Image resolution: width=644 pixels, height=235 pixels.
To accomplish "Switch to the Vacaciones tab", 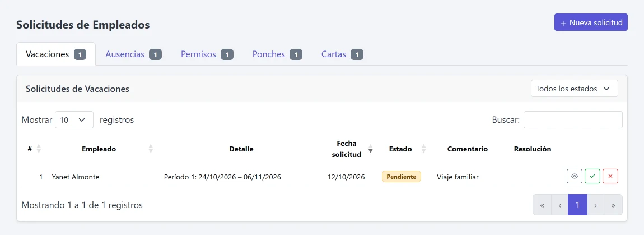I will [x=56, y=54].
